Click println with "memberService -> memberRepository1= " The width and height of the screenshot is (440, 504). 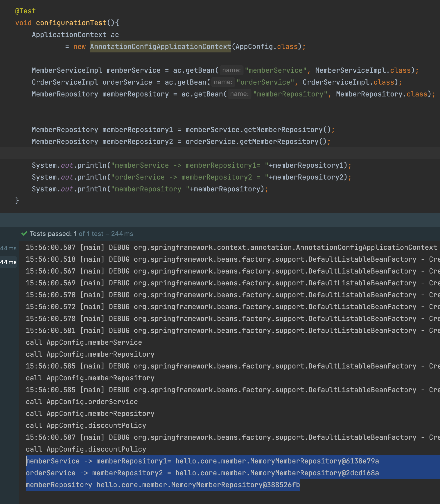(192, 165)
